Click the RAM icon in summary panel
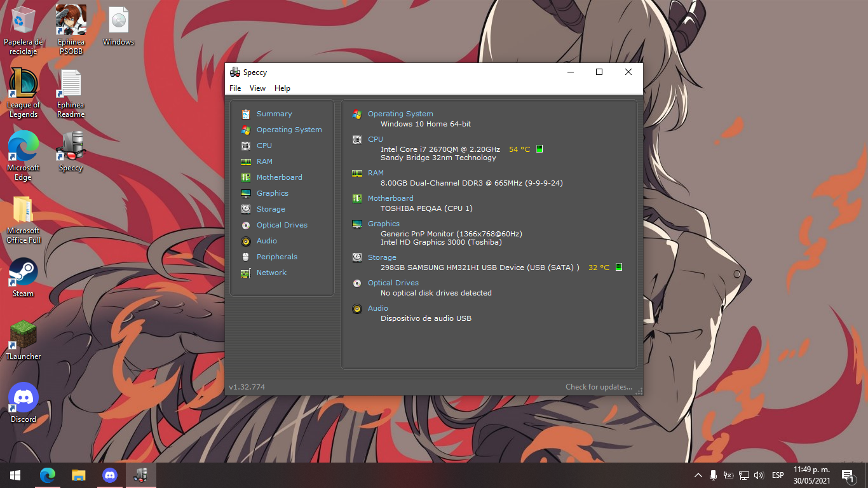 [x=357, y=173]
